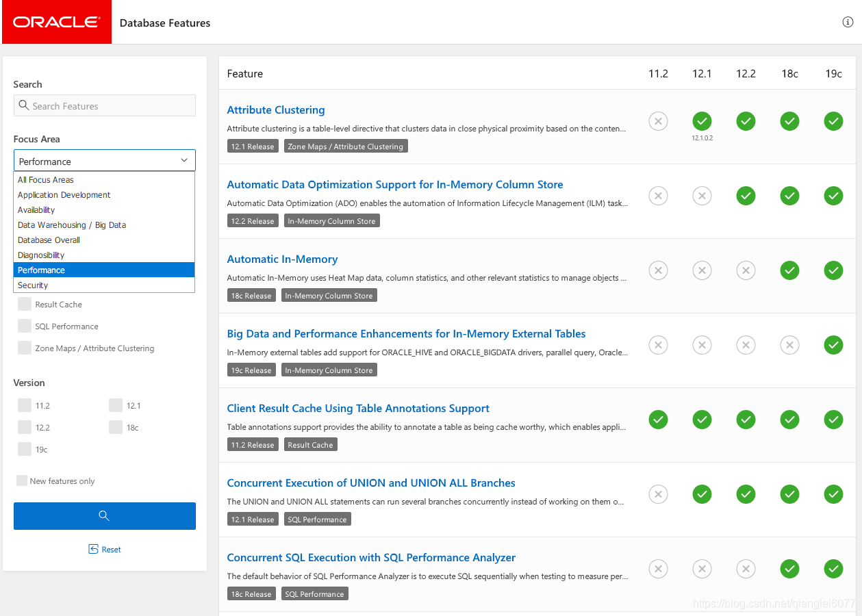Click Automatic In-Memory 12.2 cross icon
The image size is (862, 616).
(746, 271)
